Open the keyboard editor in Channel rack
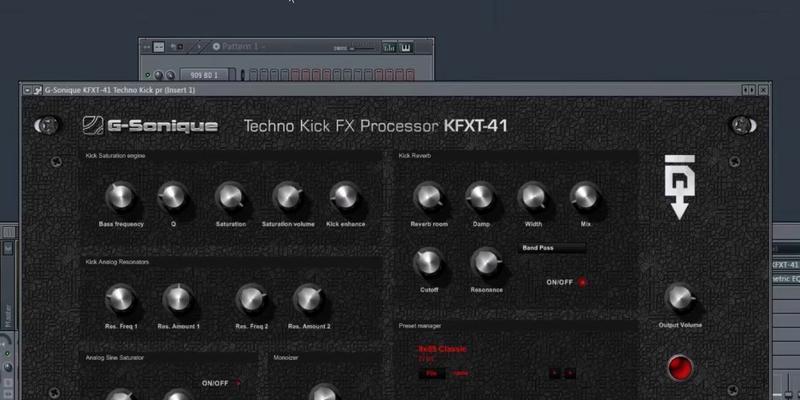Image resolution: width=800 pixels, height=400 pixels. click(x=406, y=47)
